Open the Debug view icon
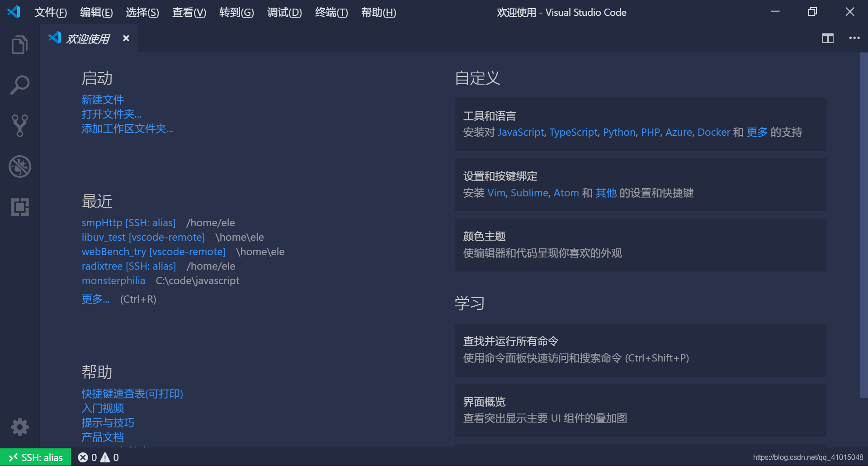868x466 pixels. (x=20, y=166)
